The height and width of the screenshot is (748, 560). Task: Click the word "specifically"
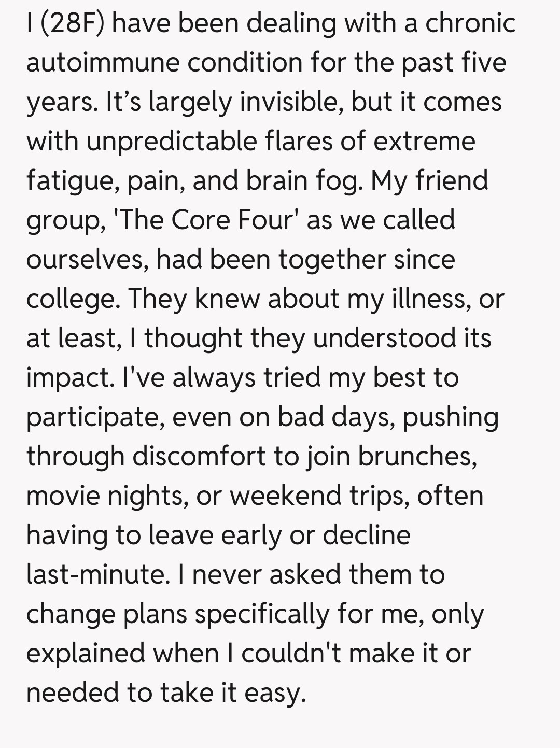[261, 615]
